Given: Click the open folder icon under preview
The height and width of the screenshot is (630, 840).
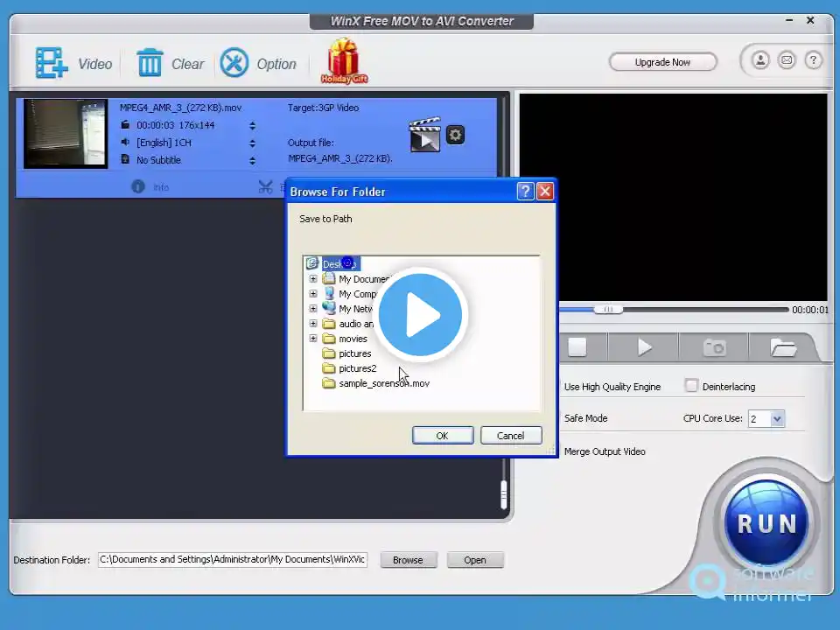Looking at the screenshot, I should [782, 347].
